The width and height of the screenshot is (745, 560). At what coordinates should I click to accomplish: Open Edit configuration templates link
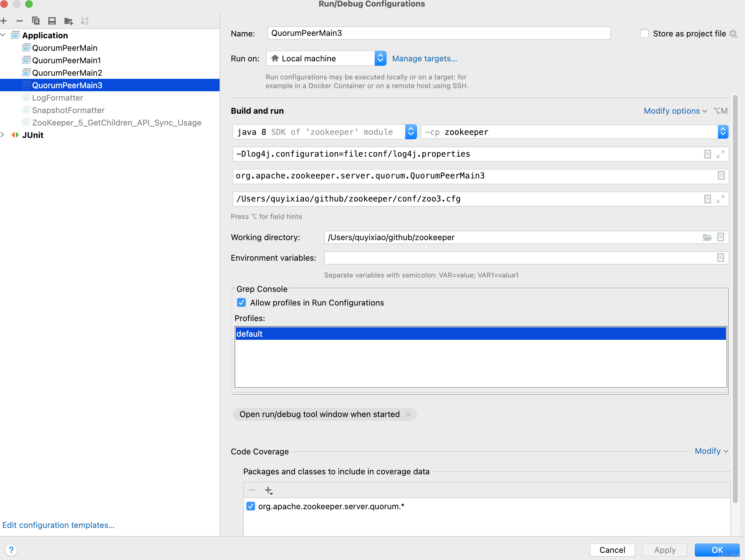pos(58,525)
